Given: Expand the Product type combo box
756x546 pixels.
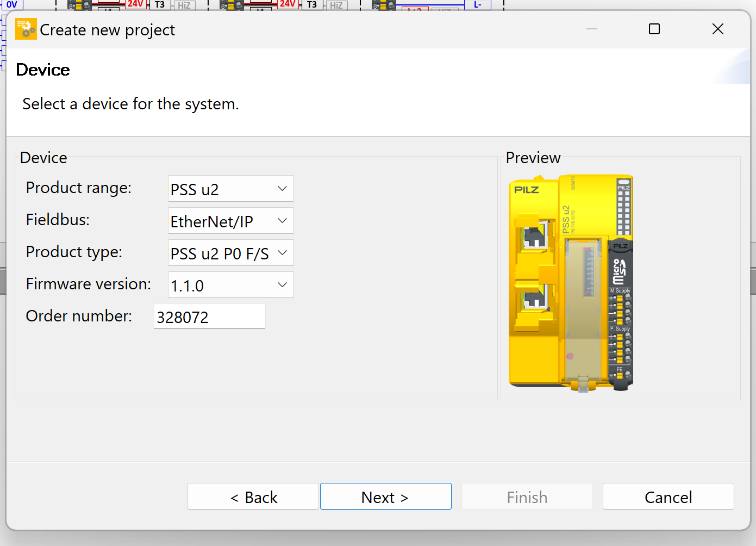Looking at the screenshot, I should (230, 253).
